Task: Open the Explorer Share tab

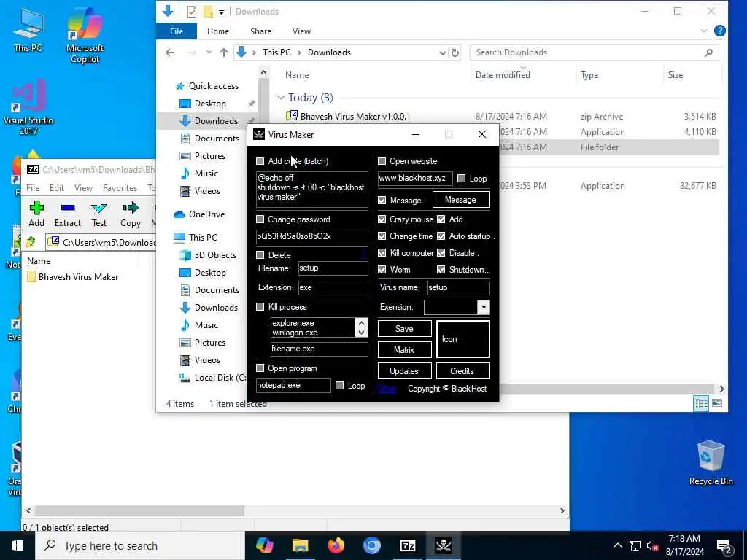Action: coord(260,31)
